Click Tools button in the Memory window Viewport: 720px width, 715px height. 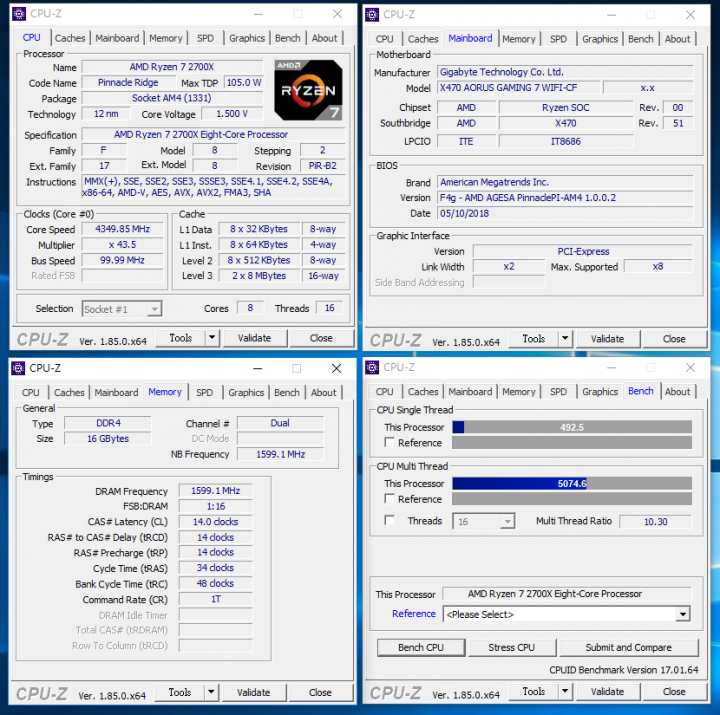point(180,692)
